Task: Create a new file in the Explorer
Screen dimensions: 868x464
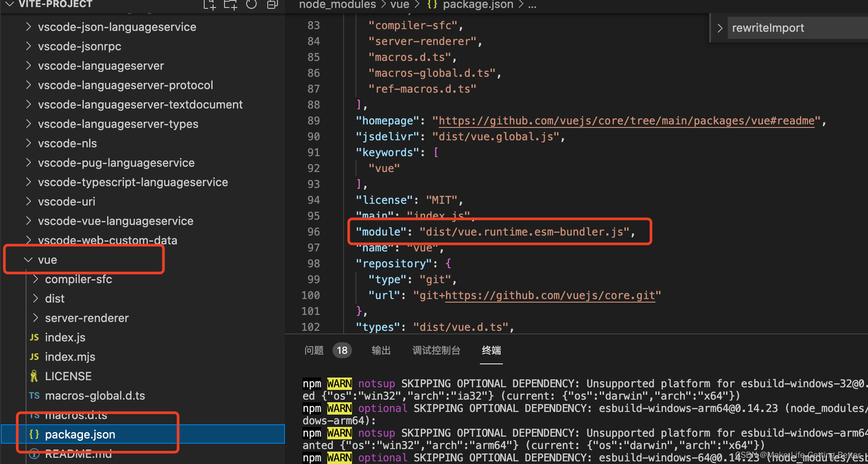Action: pos(209,4)
